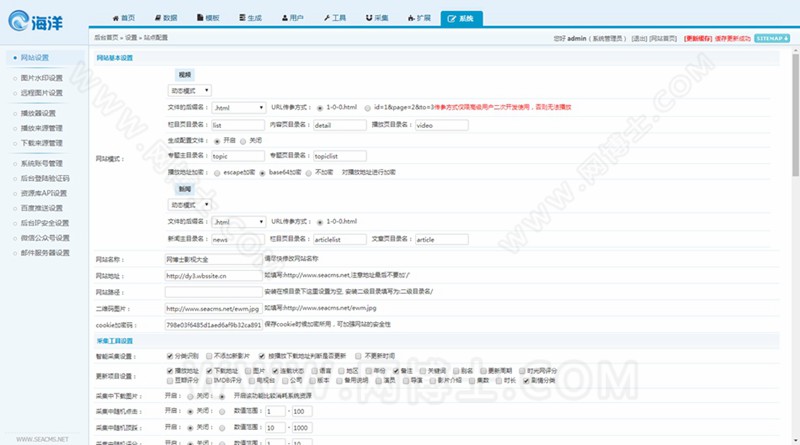
Task: Select 网站设置 in the sidebar
Action: coord(35,58)
